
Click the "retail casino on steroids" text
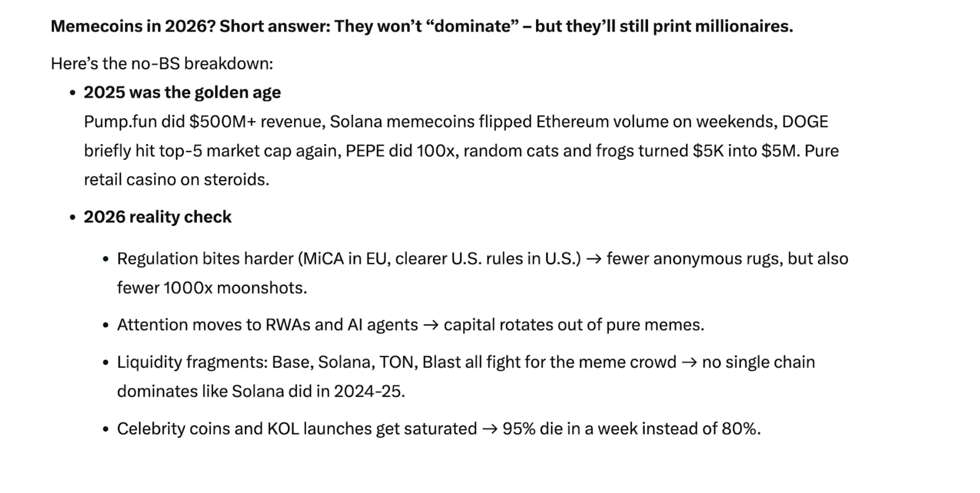176,179
